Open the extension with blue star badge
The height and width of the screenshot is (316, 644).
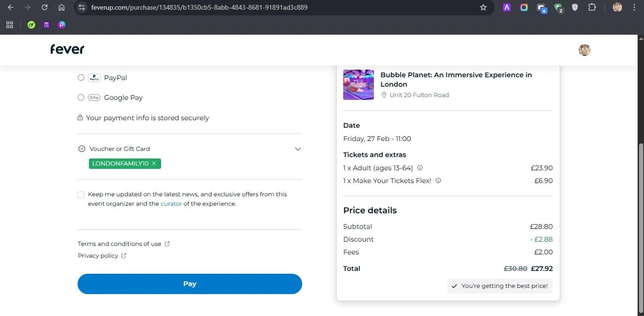(542, 8)
